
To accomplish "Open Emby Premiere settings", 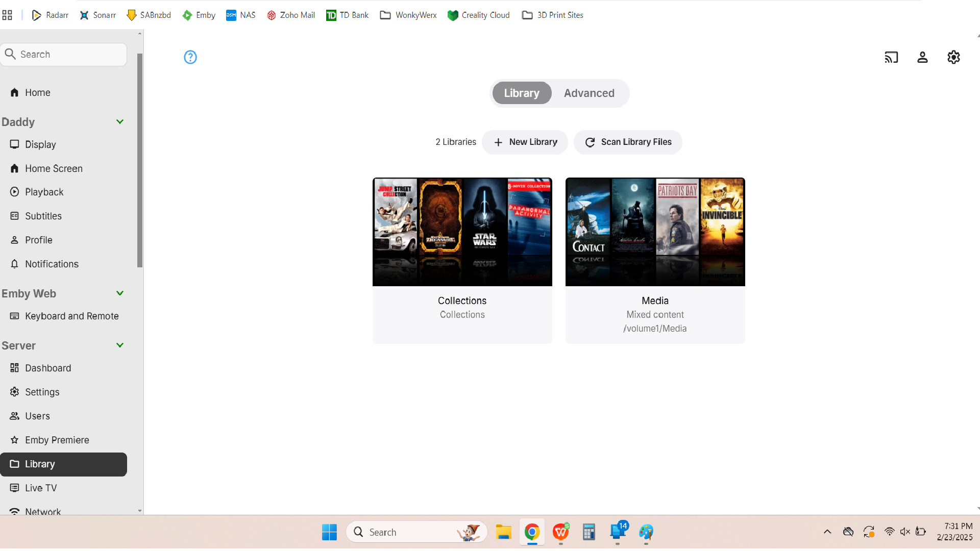I will [57, 440].
